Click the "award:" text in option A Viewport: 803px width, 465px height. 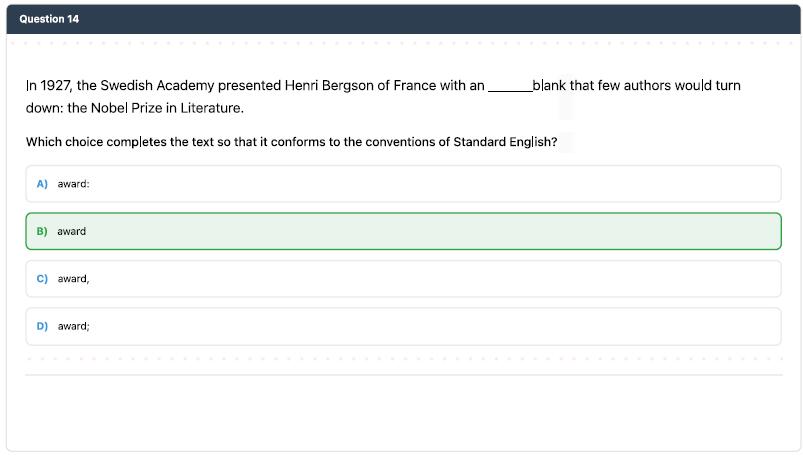point(74,184)
